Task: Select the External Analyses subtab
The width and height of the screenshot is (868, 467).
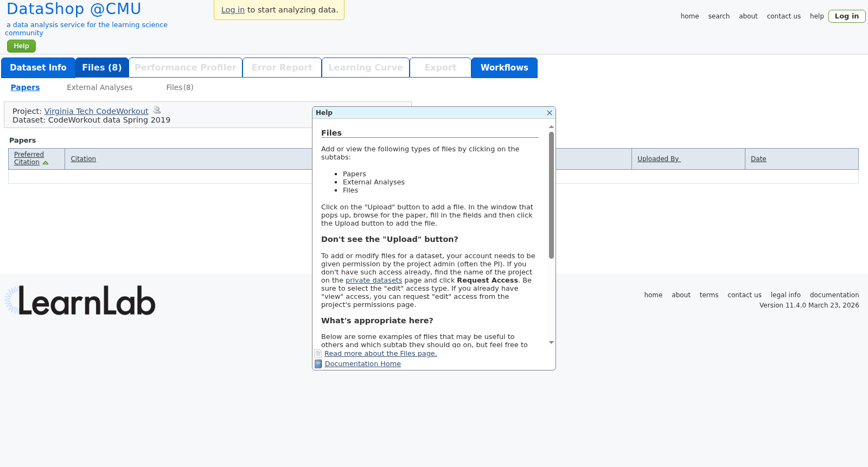Action: 100,87
